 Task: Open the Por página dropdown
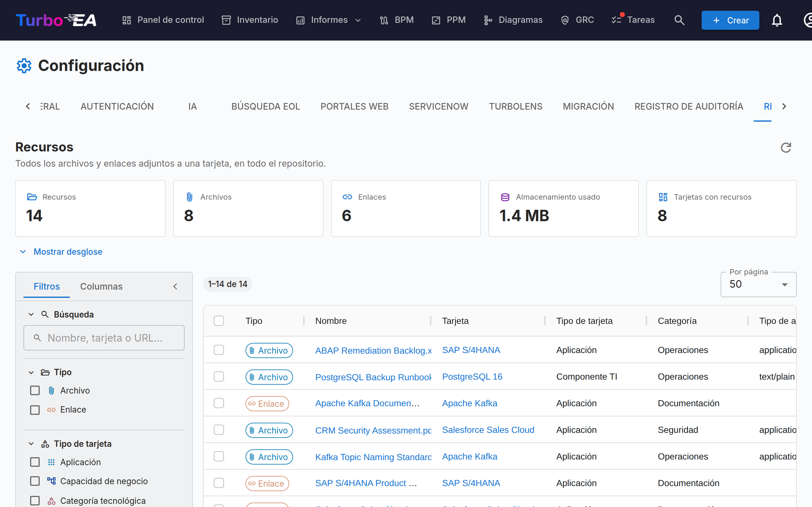pyautogui.click(x=758, y=284)
